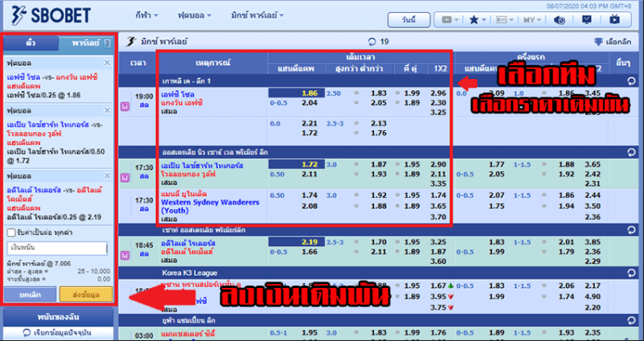644x341 pixels.
Task: Click the parlay count badge 3
Action: coord(107,43)
